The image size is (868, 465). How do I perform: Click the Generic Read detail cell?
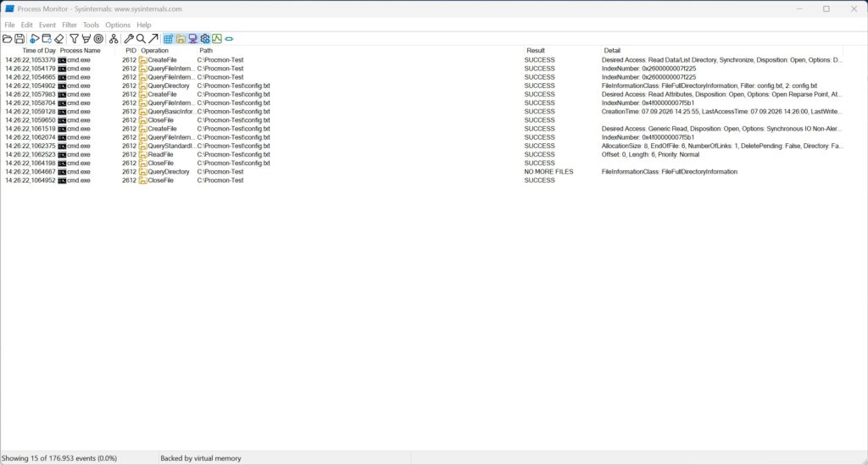pos(722,129)
